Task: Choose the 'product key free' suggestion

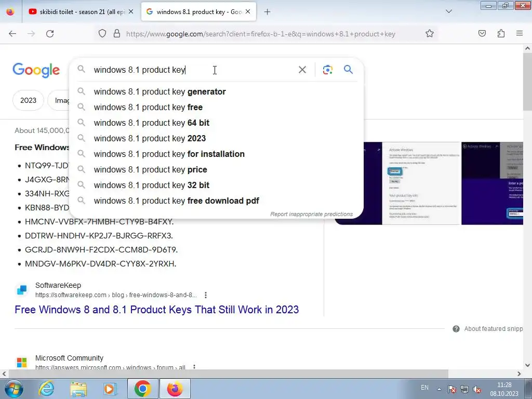Action: (217, 107)
